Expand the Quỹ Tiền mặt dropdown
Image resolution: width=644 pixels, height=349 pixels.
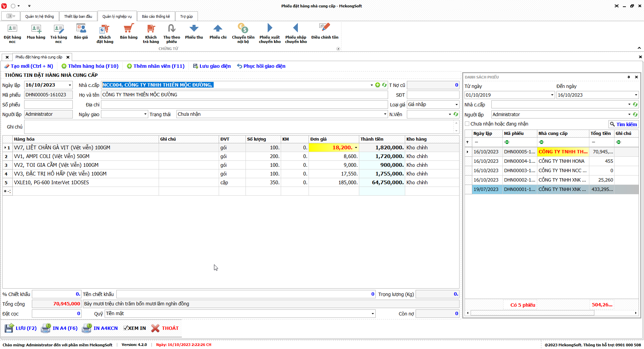372,314
